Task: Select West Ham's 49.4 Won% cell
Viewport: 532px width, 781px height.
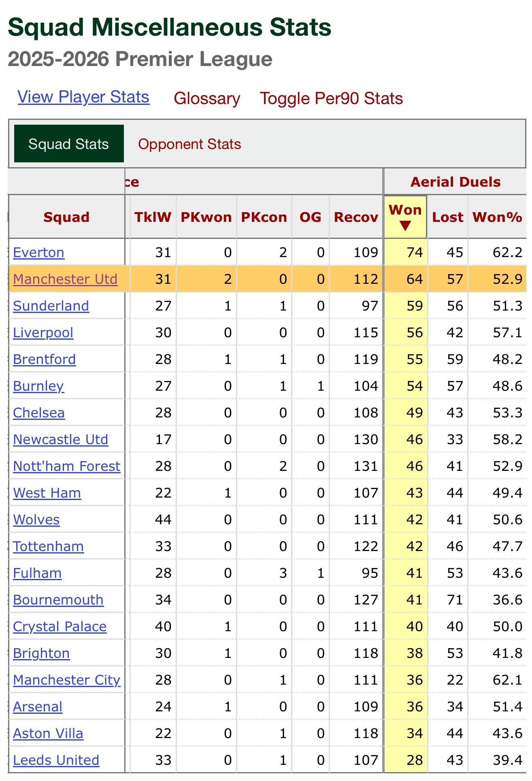Action: [497, 493]
